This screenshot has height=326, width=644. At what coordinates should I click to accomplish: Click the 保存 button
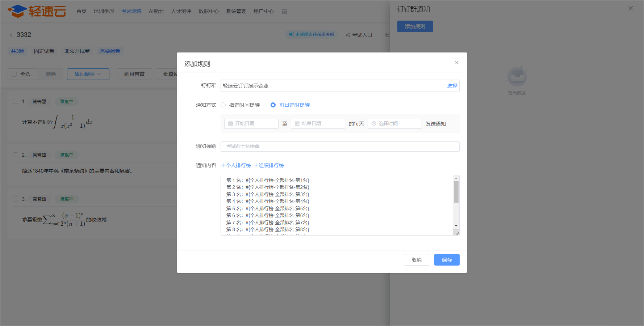pyautogui.click(x=447, y=260)
